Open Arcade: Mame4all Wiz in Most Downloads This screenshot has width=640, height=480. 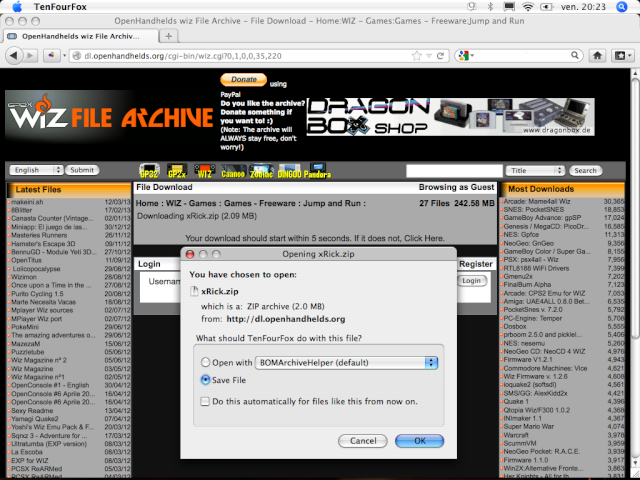click(537, 201)
